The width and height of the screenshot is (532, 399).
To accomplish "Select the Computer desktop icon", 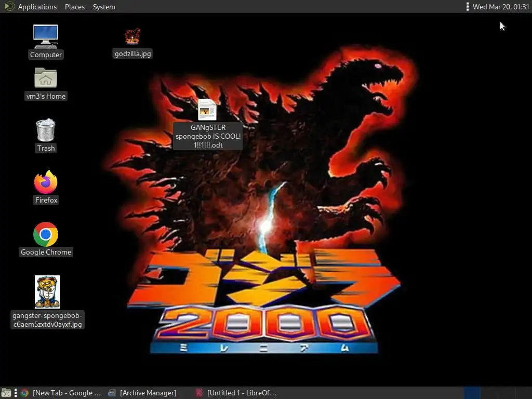I will (46, 37).
